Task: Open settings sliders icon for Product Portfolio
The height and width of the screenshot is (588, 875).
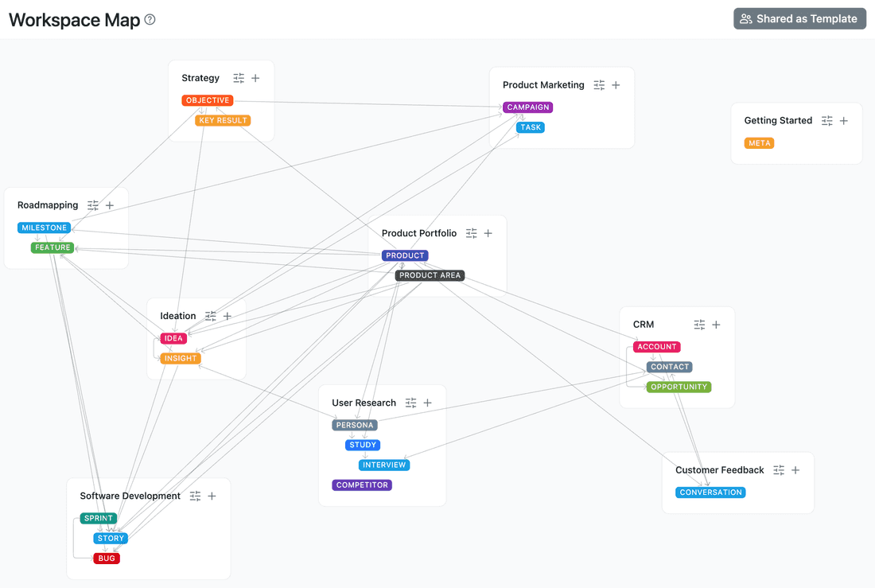Action: pos(472,233)
